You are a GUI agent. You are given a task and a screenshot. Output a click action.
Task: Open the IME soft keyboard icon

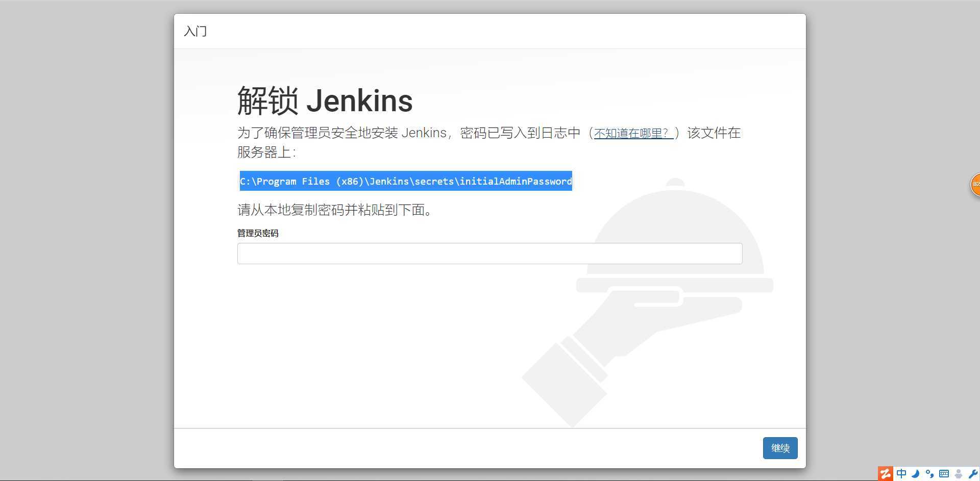(944, 474)
